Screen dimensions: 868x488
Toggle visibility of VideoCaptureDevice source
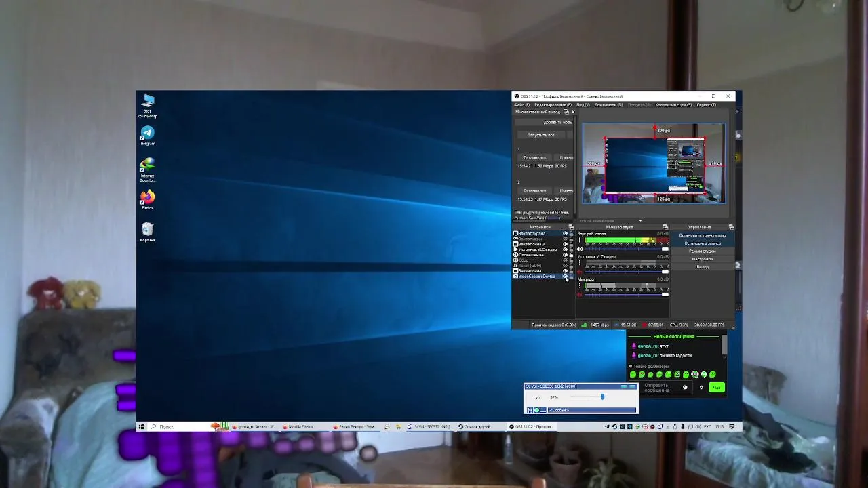[565, 277]
